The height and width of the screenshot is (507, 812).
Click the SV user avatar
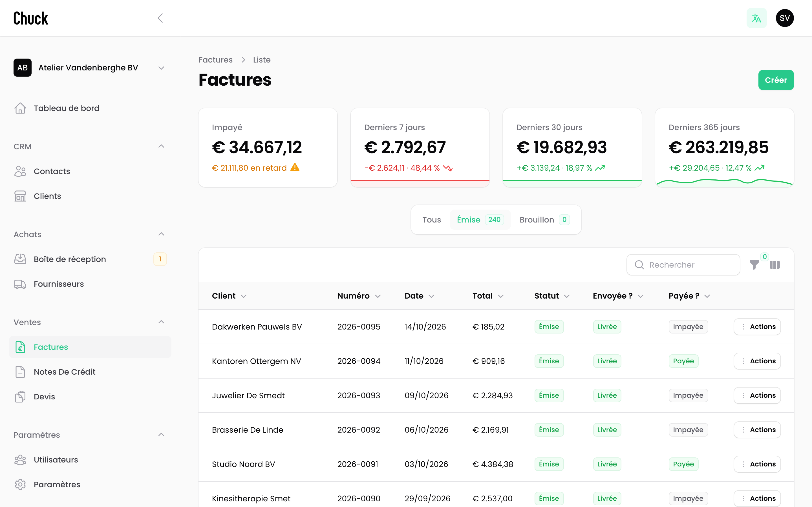coord(784,18)
